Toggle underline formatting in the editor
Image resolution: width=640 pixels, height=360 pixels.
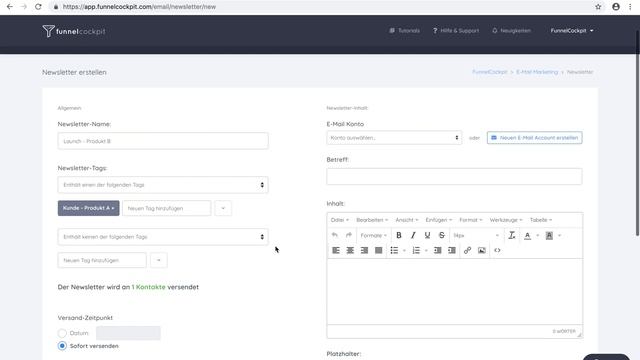(x=427, y=236)
